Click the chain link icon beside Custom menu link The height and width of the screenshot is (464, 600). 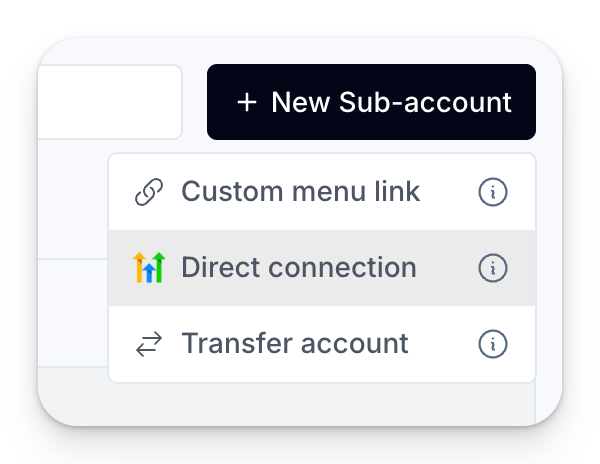point(149,192)
